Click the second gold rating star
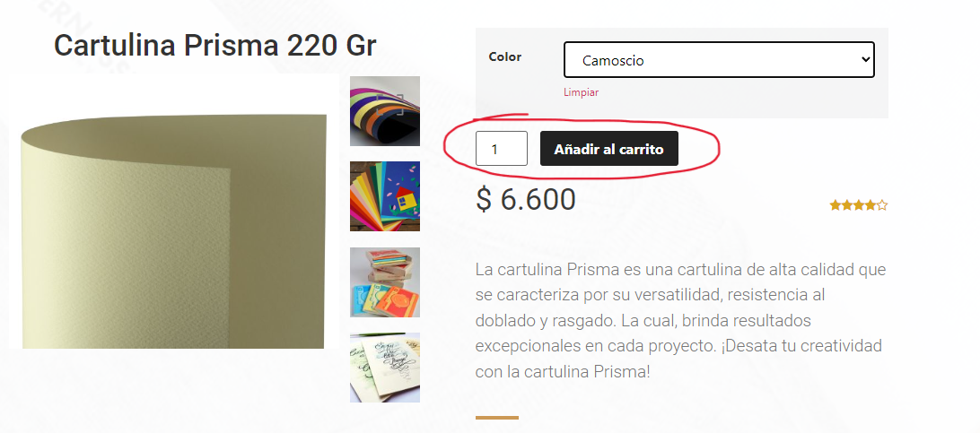The height and width of the screenshot is (433, 980). 847,205
